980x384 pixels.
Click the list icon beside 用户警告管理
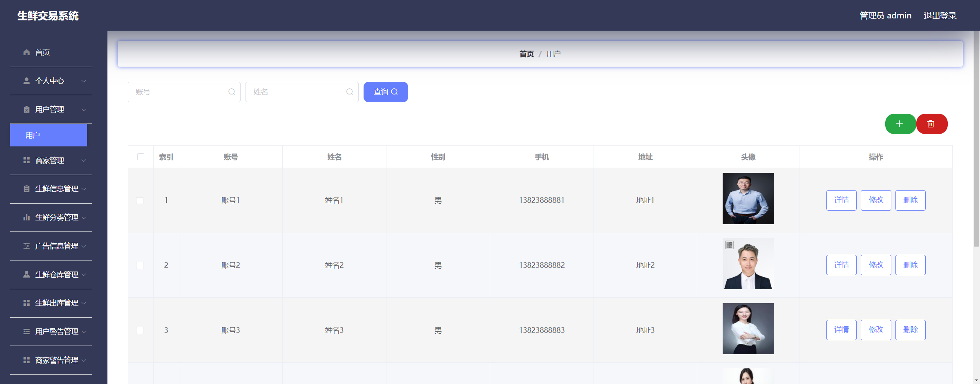click(27, 332)
